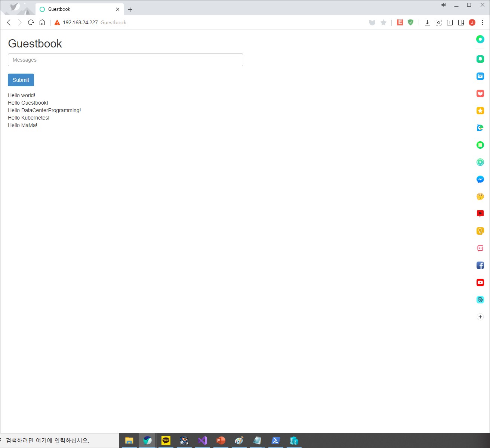Add a sidebar app with plus icon
The width and height of the screenshot is (490, 448).
click(x=480, y=317)
